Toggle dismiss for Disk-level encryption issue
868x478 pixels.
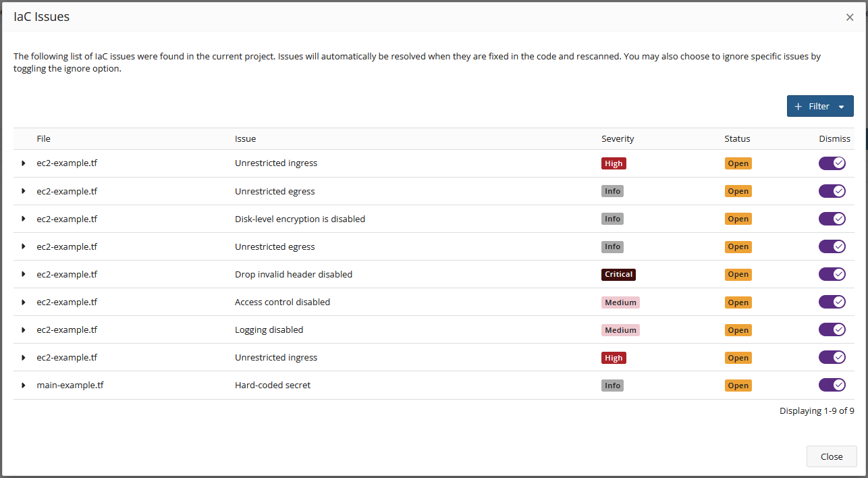832,219
